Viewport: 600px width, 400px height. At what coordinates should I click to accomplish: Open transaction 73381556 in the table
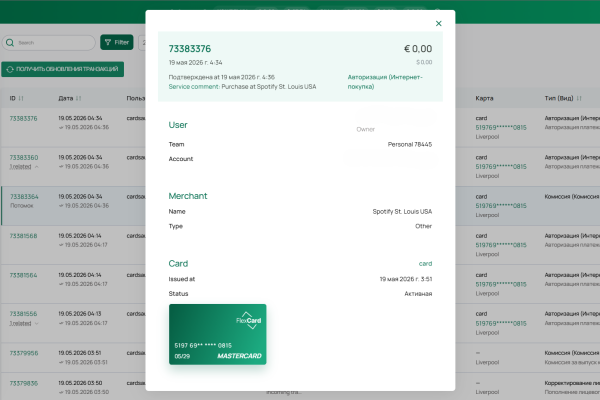click(23, 314)
